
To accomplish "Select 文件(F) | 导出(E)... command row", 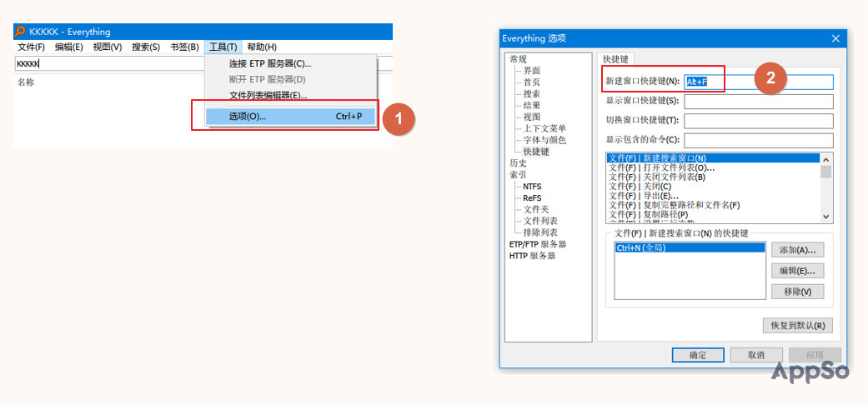I will (x=713, y=196).
